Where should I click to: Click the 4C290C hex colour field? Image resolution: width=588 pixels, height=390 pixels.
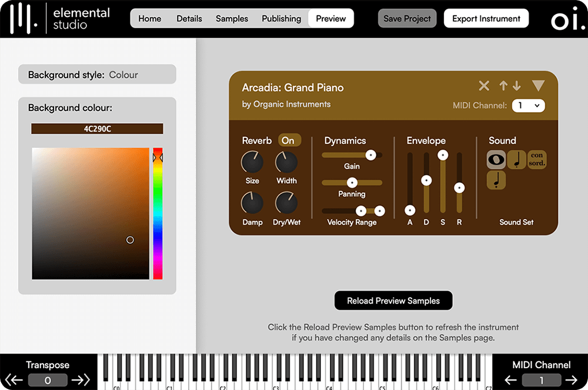[x=97, y=128]
